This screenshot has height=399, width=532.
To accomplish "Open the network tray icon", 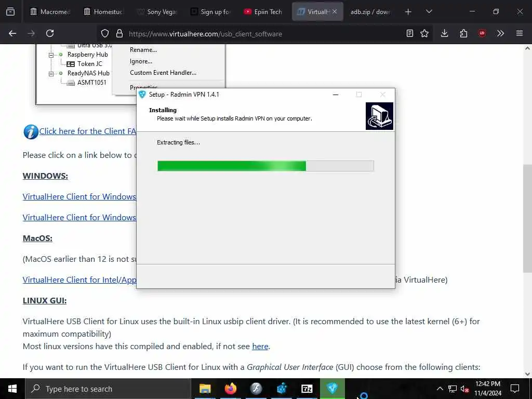I will click(x=453, y=389).
